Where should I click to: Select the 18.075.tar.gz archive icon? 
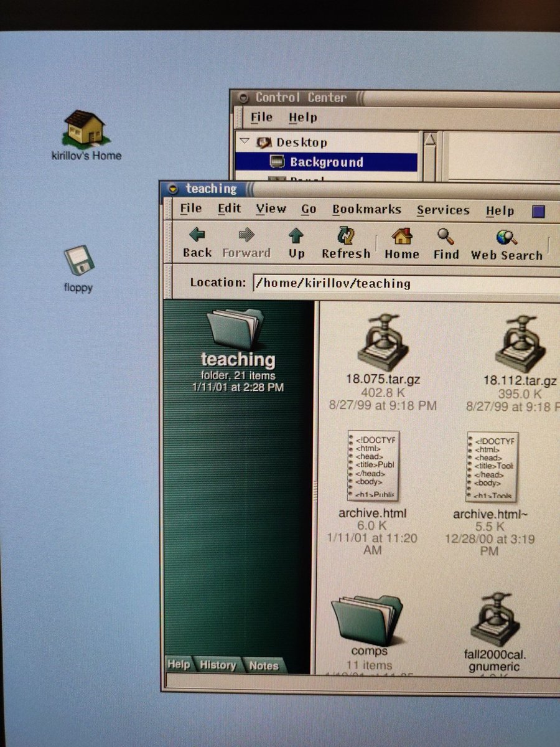pos(383,342)
